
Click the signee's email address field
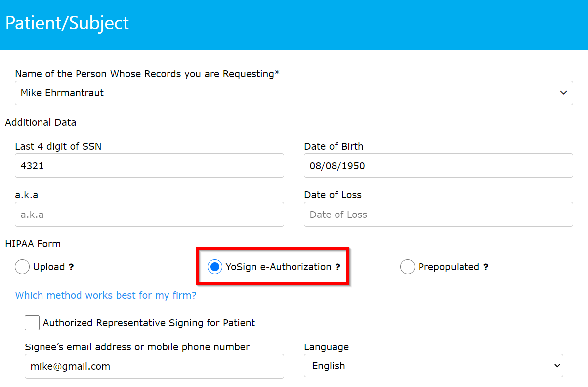[154, 366]
